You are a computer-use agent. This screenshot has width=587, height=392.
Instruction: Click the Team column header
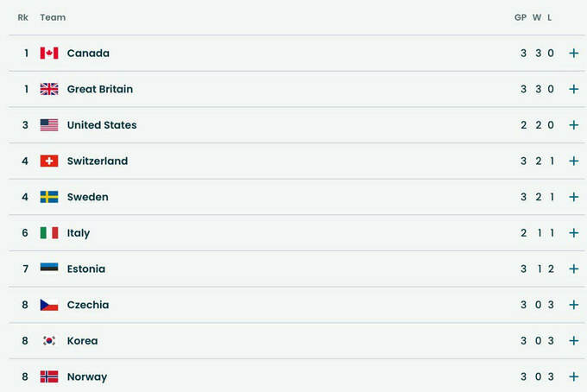click(x=53, y=17)
